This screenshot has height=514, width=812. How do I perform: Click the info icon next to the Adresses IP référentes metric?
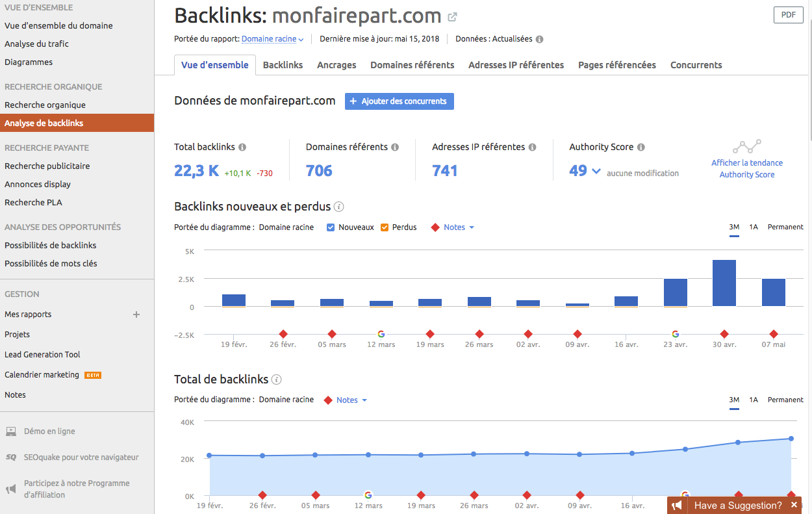click(x=533, y=148)
